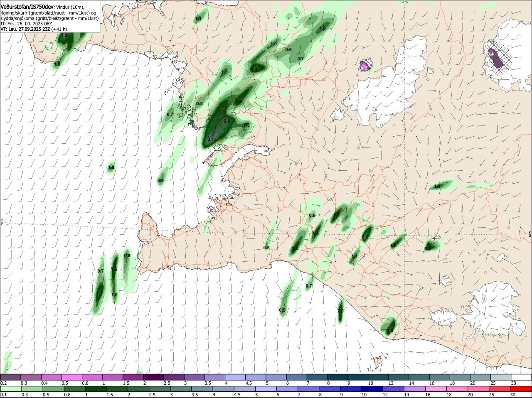The image size is (532, 398).
Task: Click the 12 label on the lower rain scale
Action: (x=385, y=395)
